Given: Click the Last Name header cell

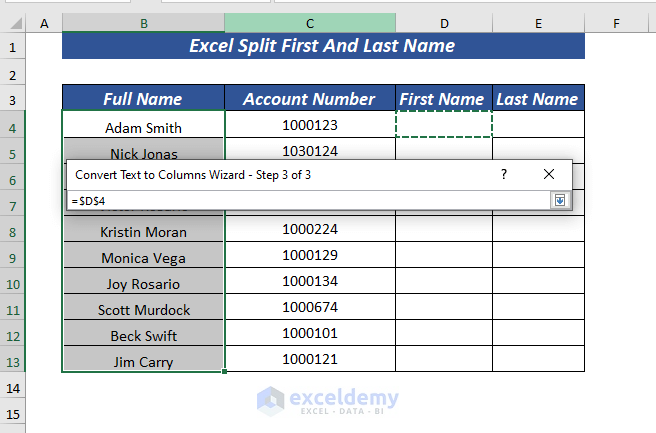Looking at the screenshot, I should pos(538,99).
